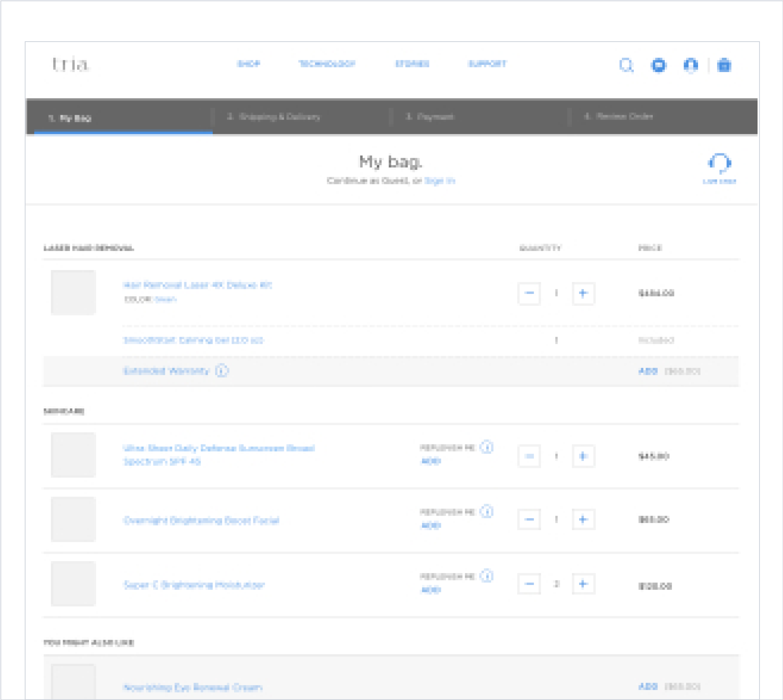Open the chat bubble icon in header
The width and height of the screenshot is (783, 700).
coord(659,65)
